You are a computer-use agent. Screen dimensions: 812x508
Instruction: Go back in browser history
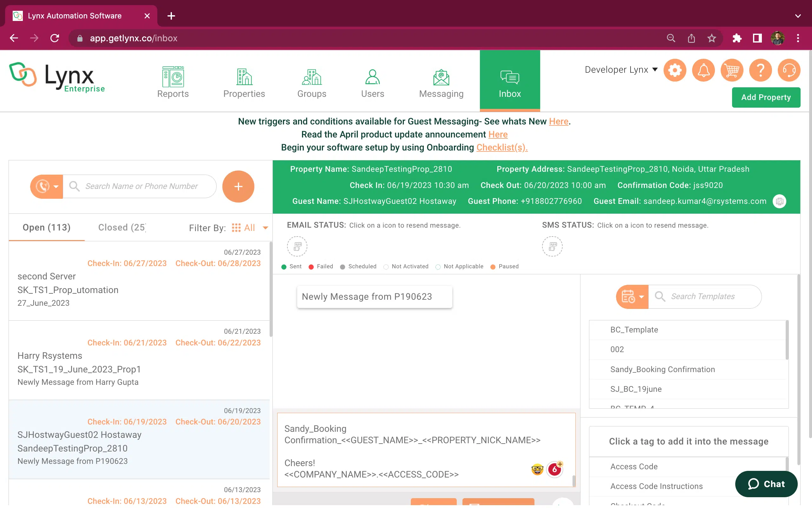(14, 38)
